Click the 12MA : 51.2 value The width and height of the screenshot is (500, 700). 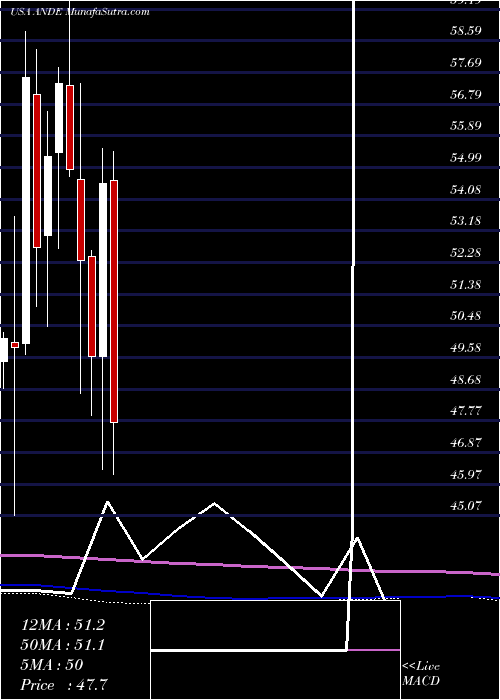click(63, 625)
